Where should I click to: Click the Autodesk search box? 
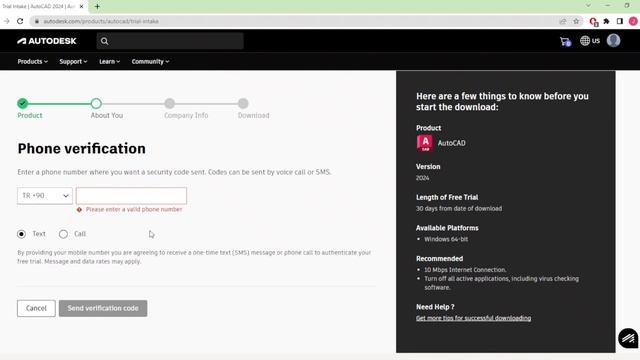point(170,41)
